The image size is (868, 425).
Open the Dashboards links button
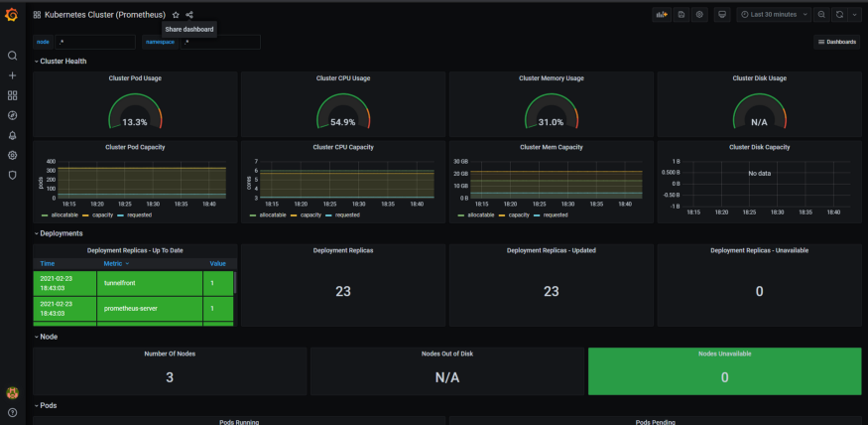(837, 42)
